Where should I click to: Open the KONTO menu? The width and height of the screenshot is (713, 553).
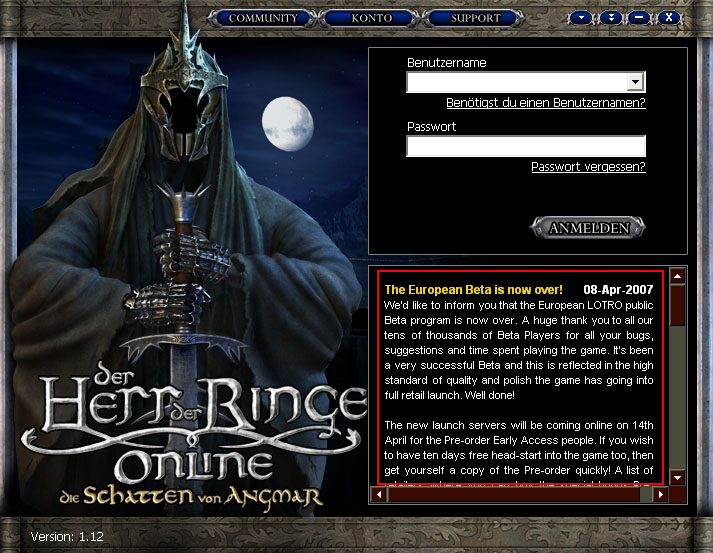371,18
